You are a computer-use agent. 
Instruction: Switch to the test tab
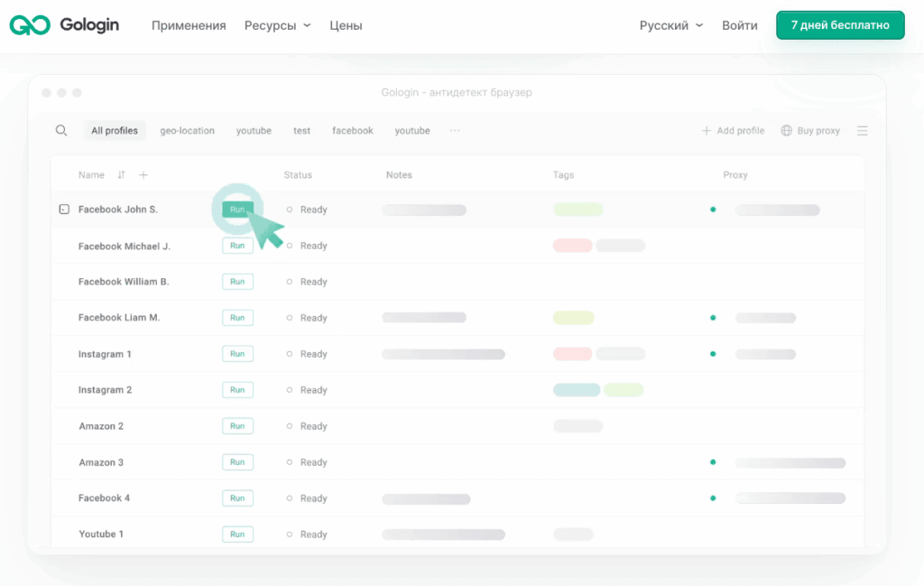point(301,130)
